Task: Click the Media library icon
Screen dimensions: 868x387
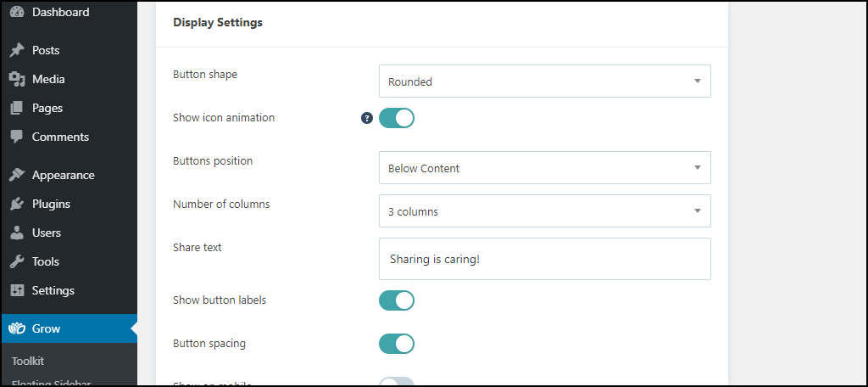Action: (x=17, y=79)
